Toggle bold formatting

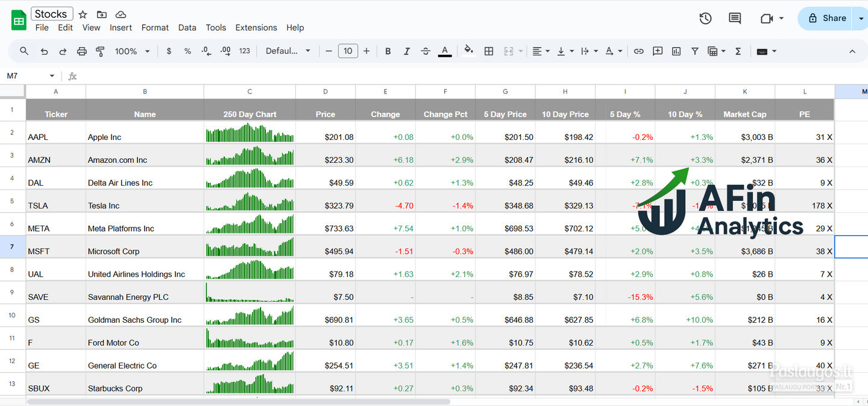(x=388, y=51)
